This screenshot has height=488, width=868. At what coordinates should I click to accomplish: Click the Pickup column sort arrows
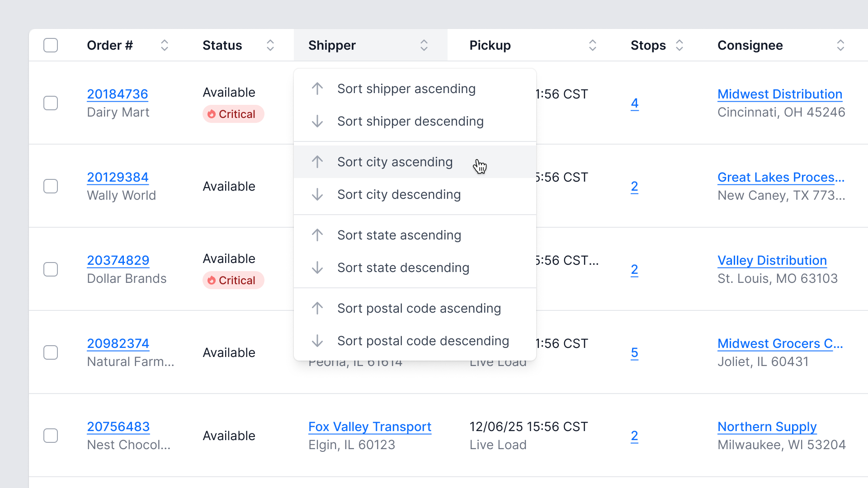coord(593,45)
